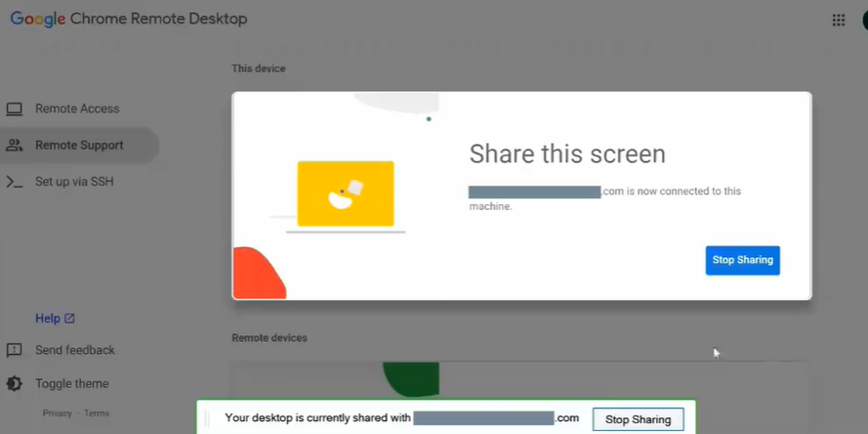Open the Terms link
The image size is (868, 434).
(97, 412)
